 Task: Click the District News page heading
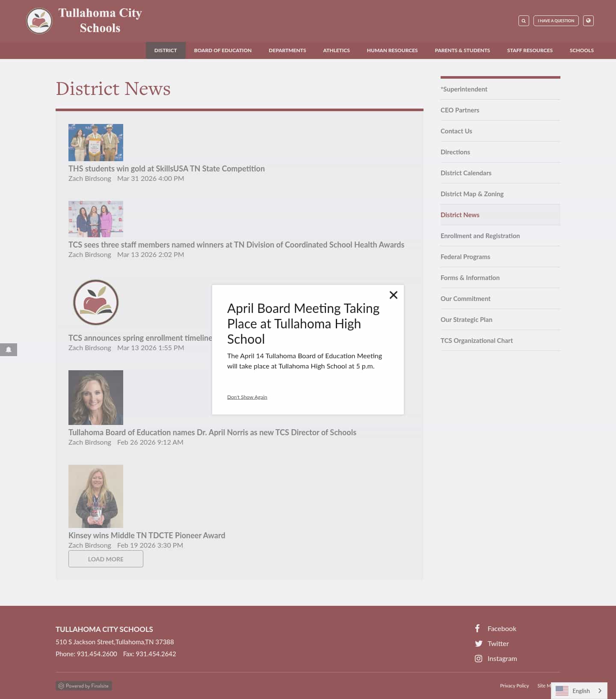click(x=113, y=88)
